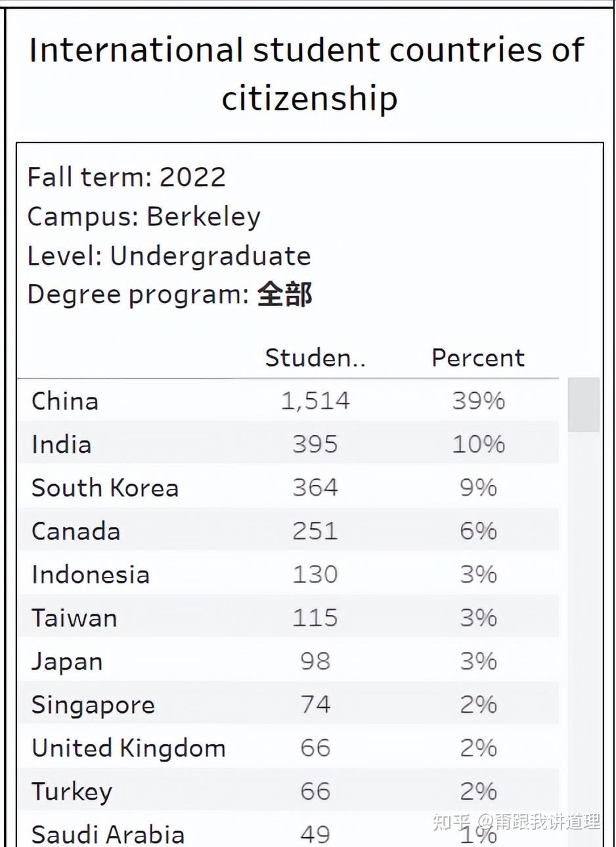Click the Percent column header

pyautogui.click(x=478, y=358)
